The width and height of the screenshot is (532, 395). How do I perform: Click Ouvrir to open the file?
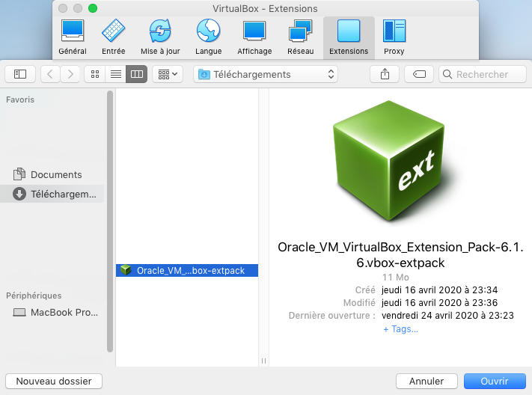click(x=495, y=381)
